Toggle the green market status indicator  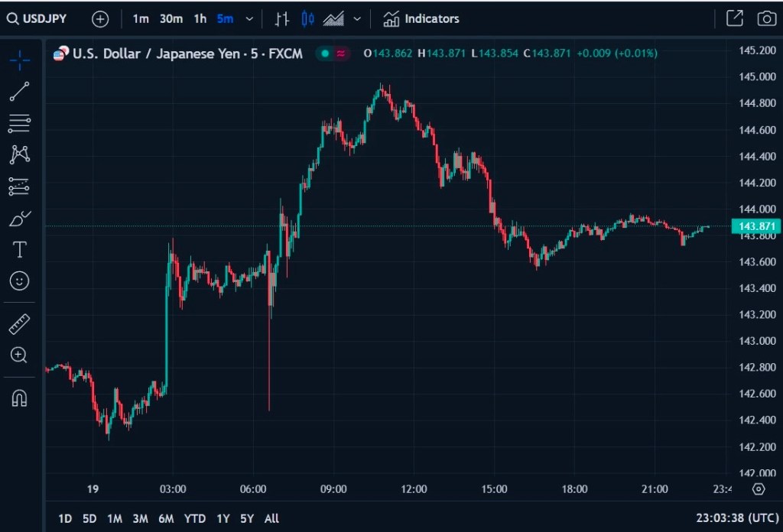(x=325, y=54)
